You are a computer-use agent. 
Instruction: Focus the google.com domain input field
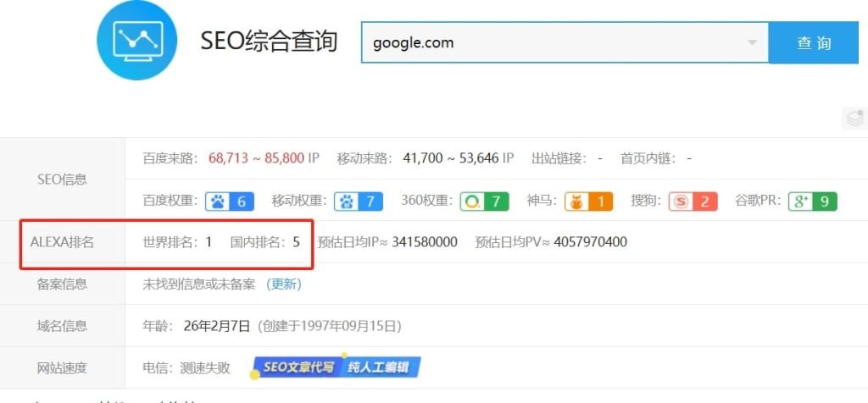565,42
